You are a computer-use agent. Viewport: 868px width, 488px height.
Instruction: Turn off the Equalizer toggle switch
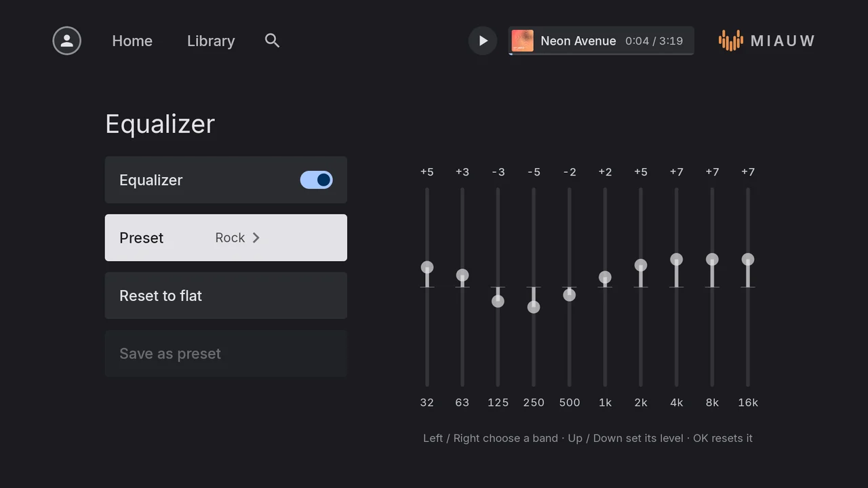point(317,180)
